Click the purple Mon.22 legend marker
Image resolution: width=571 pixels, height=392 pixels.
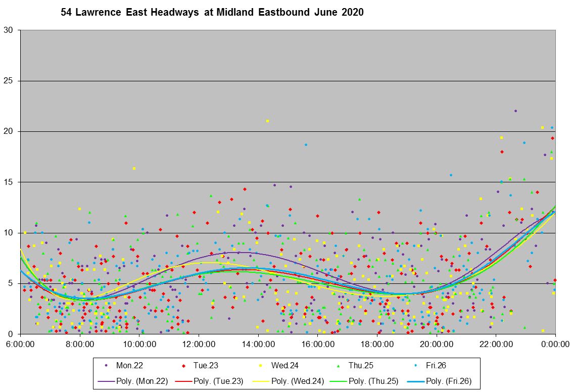106,365
